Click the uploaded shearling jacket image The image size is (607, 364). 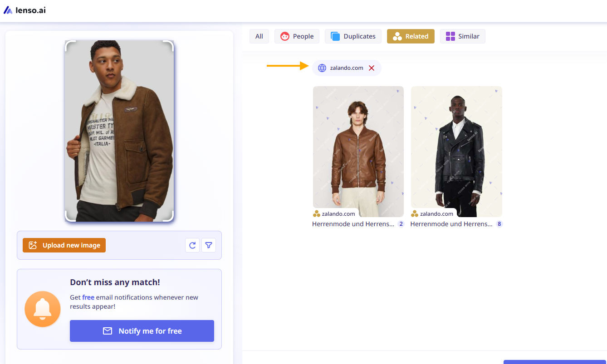coord(119,131)
